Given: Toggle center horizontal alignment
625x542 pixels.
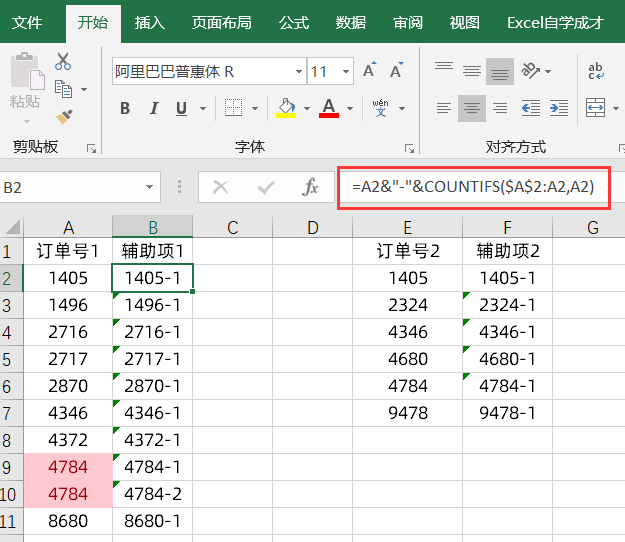Looking at the screenshot, I should [472, 108].
